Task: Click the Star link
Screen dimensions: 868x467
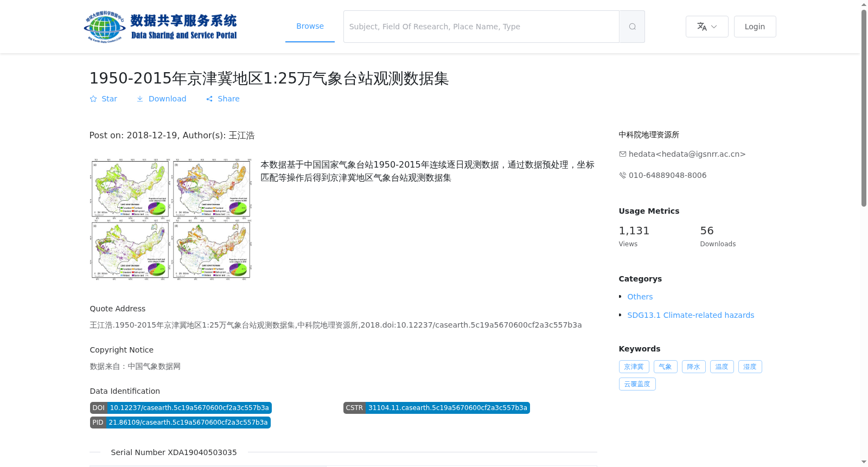Action: [x=109, y=99]
